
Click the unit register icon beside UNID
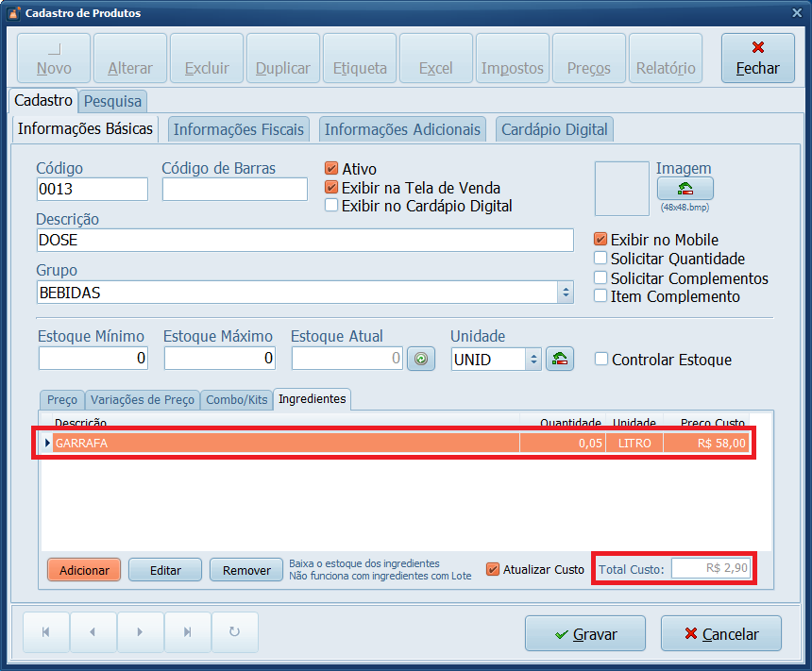coord(560,359)
